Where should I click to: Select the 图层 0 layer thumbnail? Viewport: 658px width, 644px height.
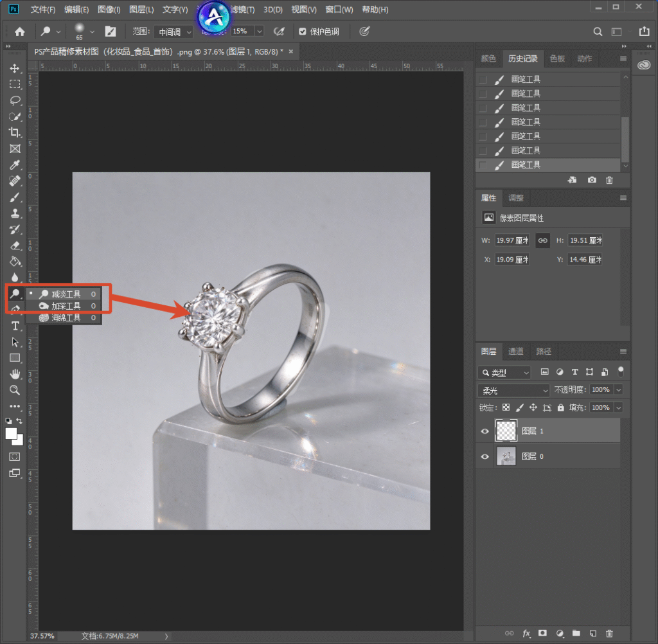point(506,456)
